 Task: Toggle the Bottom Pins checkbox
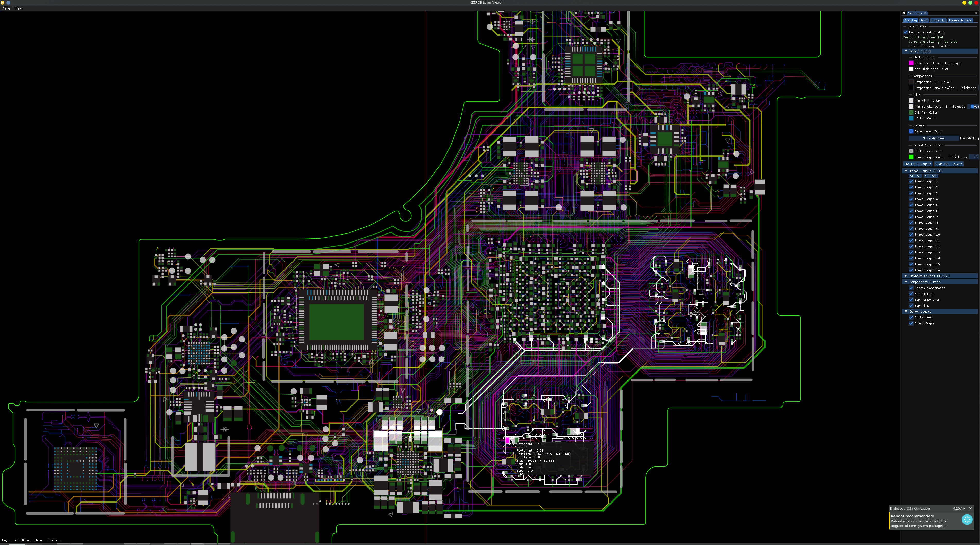pos(911,294)
